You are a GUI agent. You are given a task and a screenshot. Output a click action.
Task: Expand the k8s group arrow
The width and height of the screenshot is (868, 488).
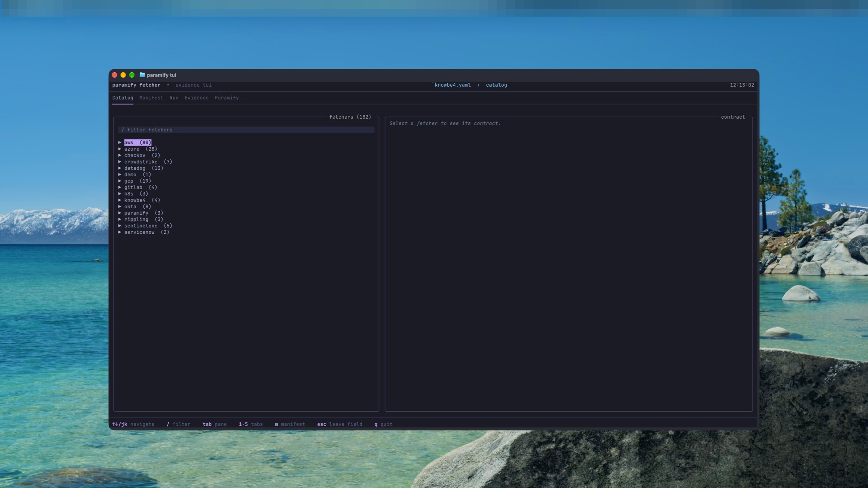pos(120,194)
